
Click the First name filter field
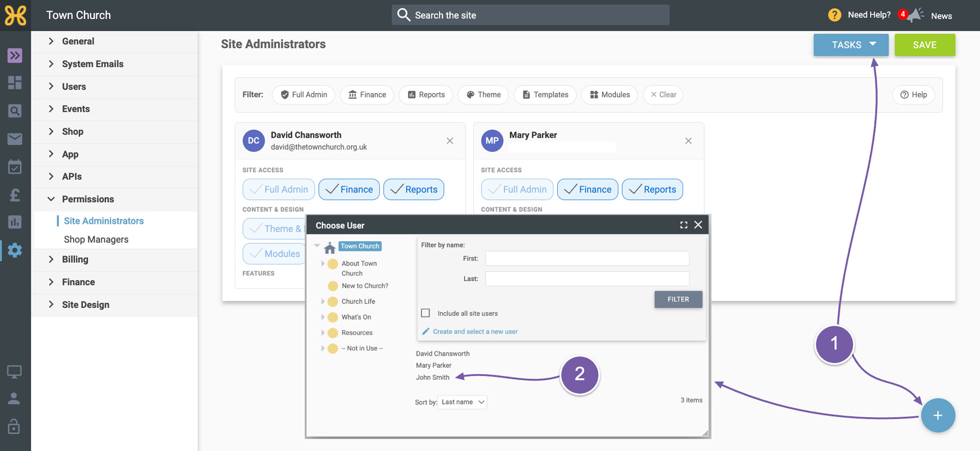[587, 259]
